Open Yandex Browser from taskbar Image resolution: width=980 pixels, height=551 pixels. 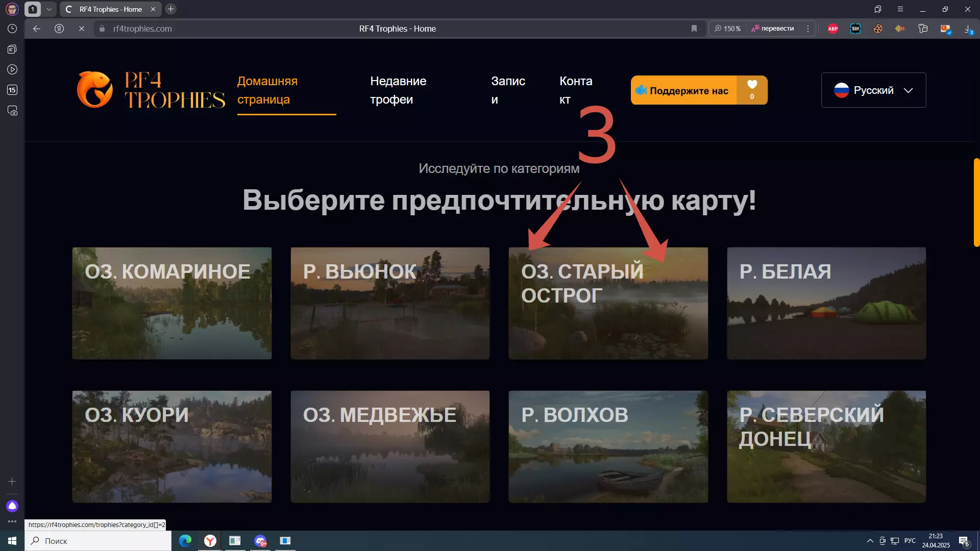210,541
